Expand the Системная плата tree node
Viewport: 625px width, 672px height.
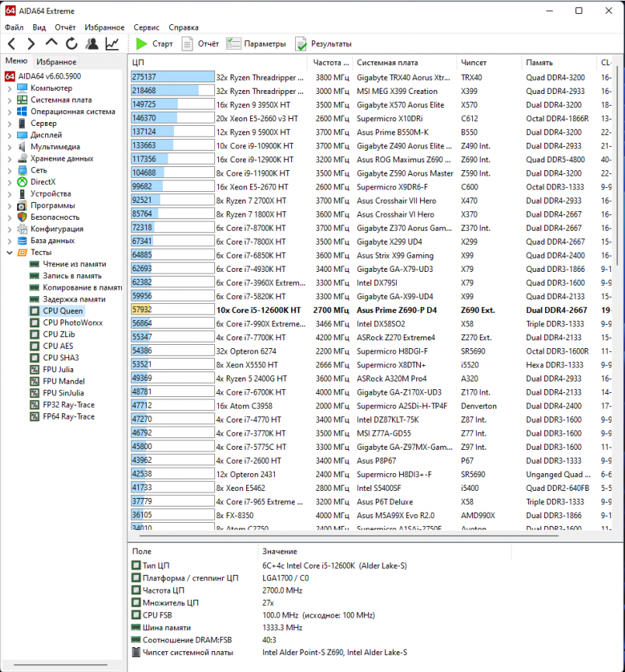pos(9,100)
